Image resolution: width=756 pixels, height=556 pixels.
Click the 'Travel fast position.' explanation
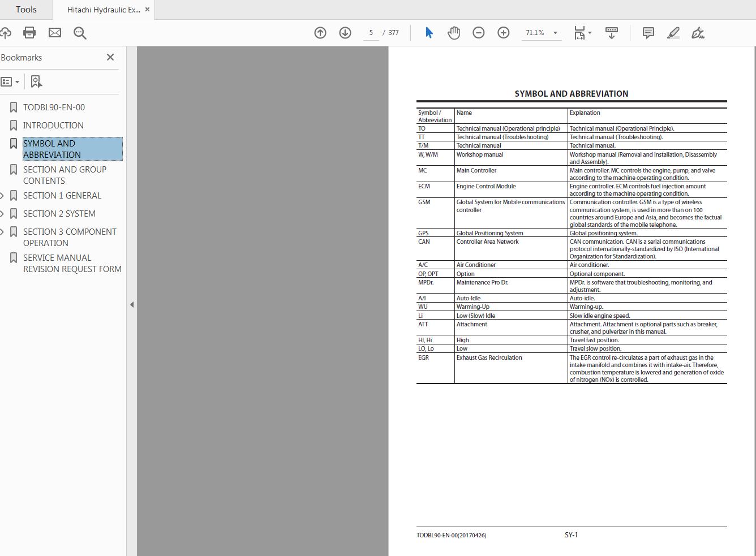click(594, 340)
